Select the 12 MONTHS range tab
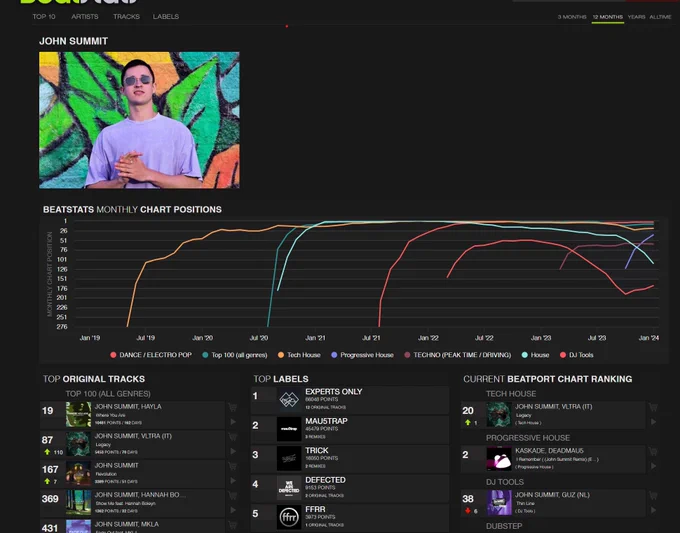 pos(608,17)
